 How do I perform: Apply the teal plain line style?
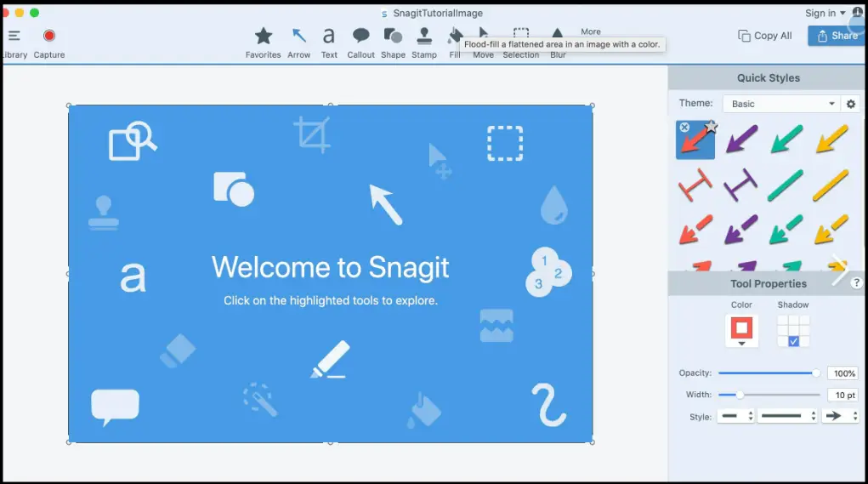(786, 185)
